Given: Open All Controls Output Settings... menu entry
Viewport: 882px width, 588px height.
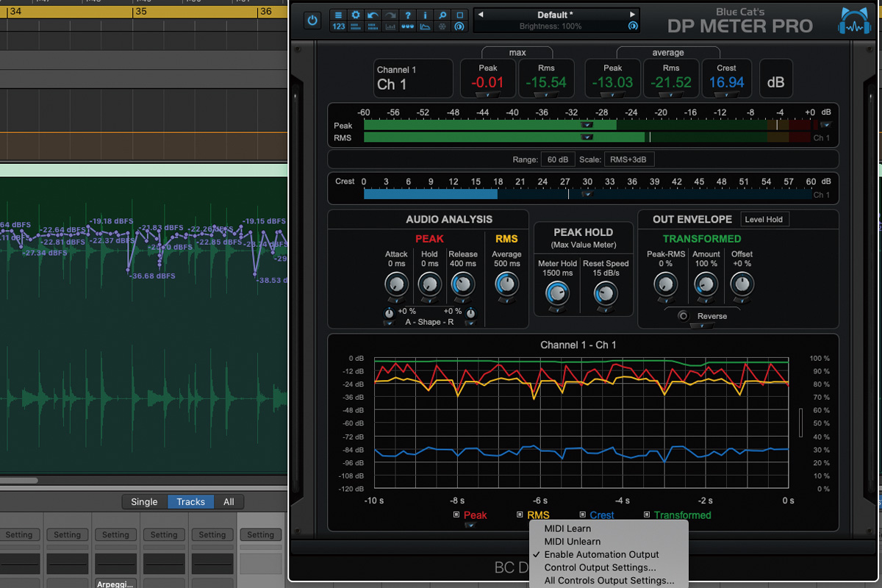Looking at the screenshot, I should pyautogui.click(x=609, y=581).
